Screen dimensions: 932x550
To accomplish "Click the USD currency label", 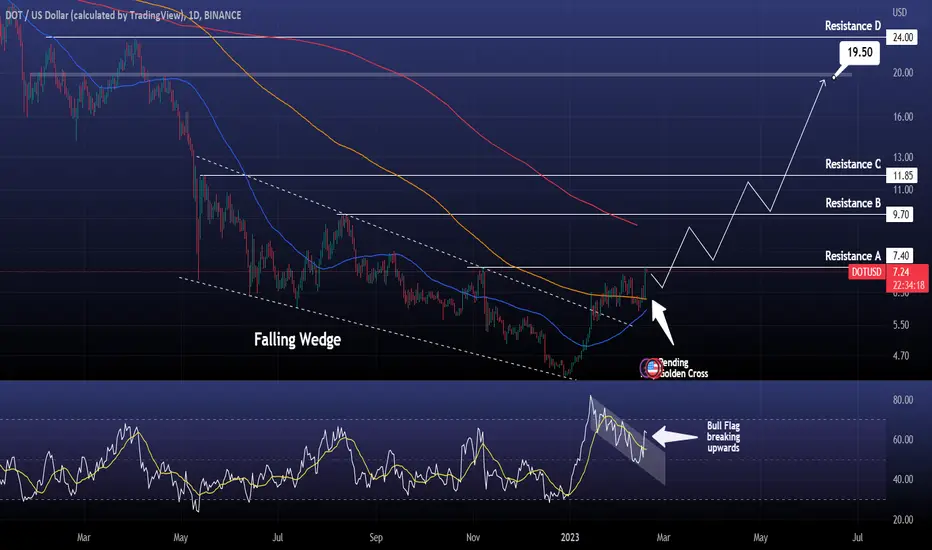I will pyautogui.click(x=899, y=12).
